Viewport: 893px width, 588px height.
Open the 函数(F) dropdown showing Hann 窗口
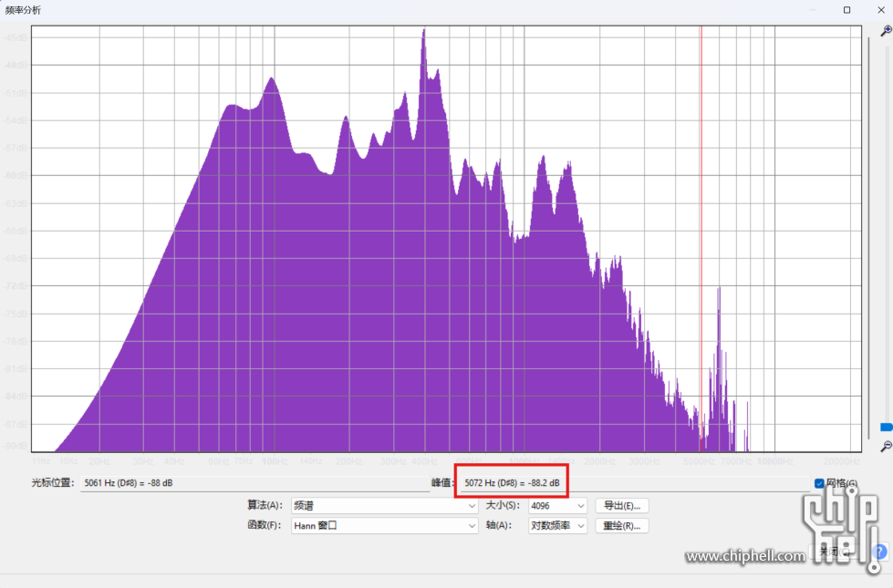(x=384, y=525)
